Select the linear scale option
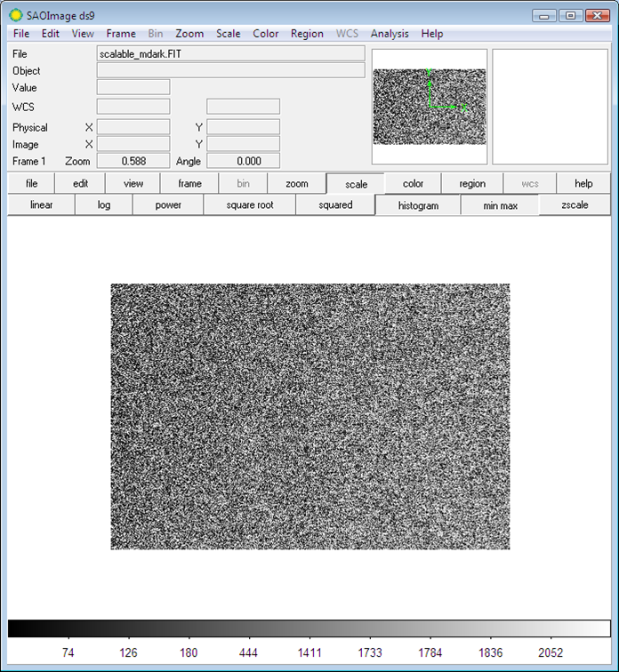The height and width of the screenshot is (672, 619). pyautogui.click(x=41, y=205)
